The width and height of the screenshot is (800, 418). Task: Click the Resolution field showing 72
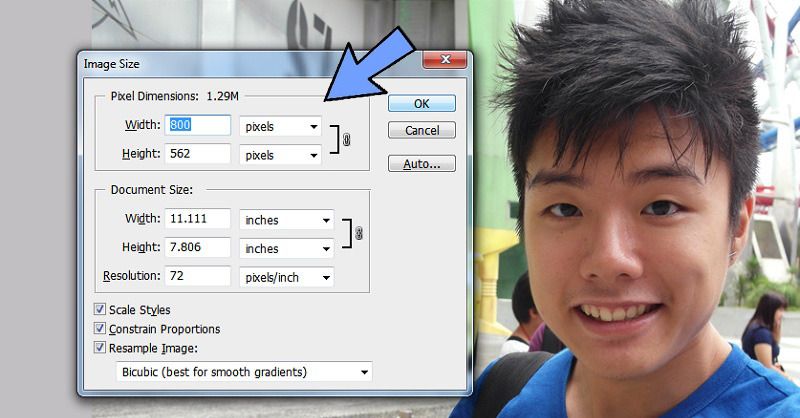coord(198,276)
